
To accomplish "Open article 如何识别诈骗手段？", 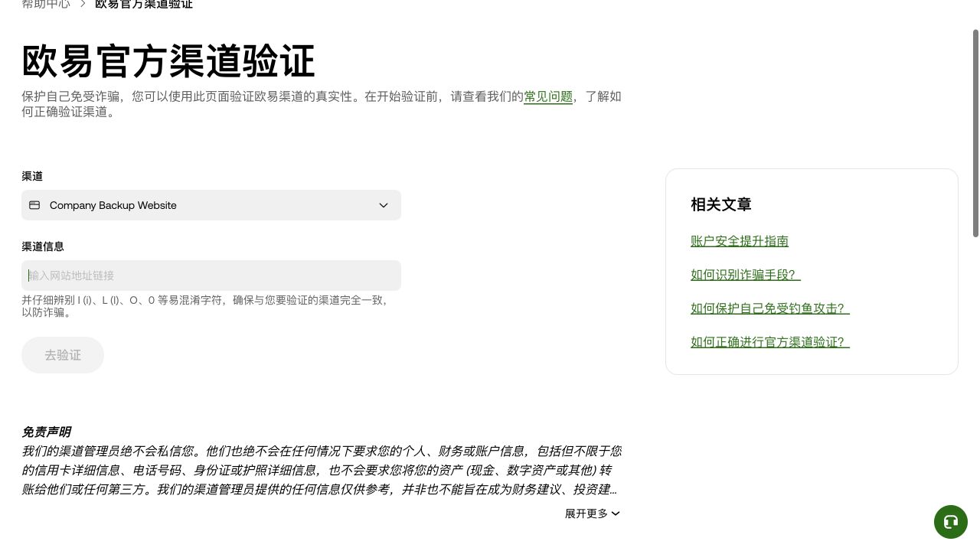I will pos(746,275).
